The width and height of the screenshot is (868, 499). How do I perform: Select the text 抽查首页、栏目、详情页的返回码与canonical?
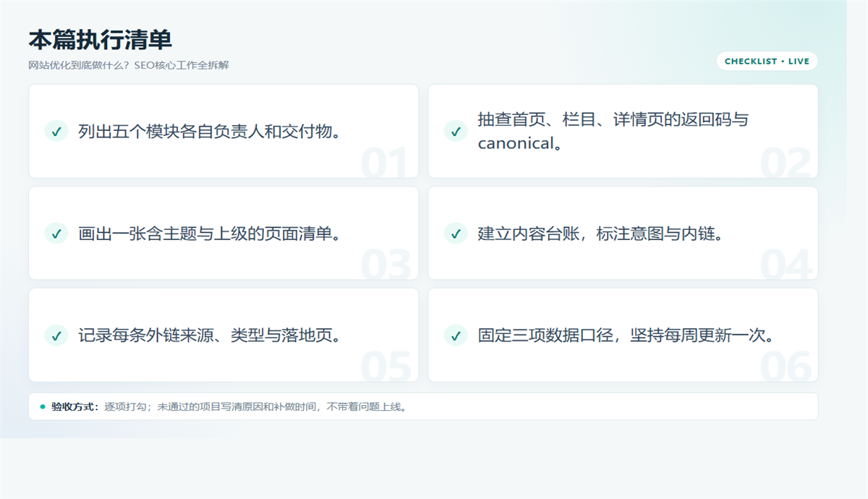613,131
